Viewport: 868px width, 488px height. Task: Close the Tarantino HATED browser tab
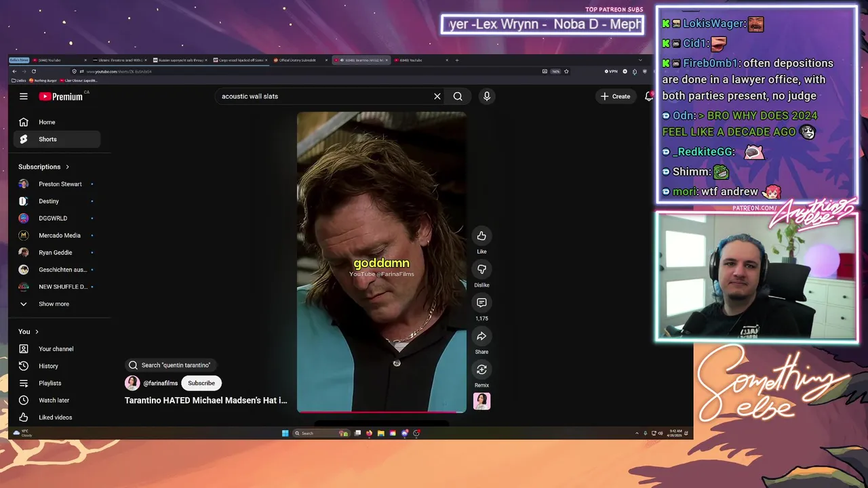click(388, 60)
